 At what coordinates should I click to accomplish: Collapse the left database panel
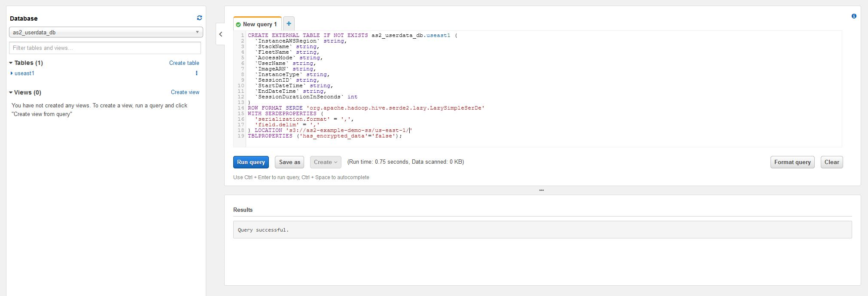[221, 34]
